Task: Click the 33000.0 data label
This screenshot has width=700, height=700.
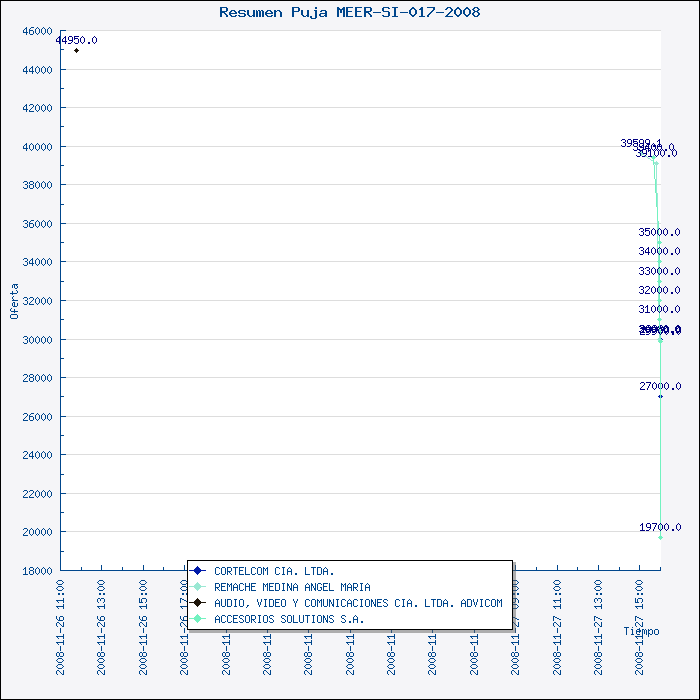Action: [x=660, y=271]
